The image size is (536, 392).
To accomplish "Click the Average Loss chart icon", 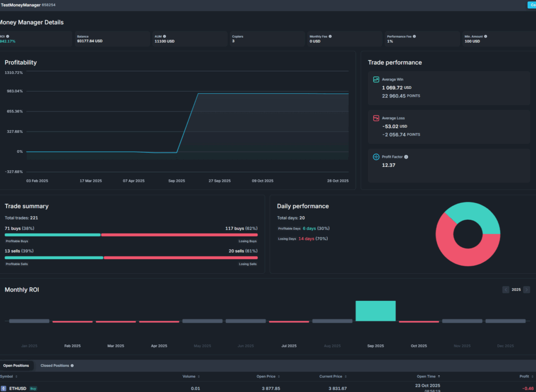I will (x=376, y=118).
